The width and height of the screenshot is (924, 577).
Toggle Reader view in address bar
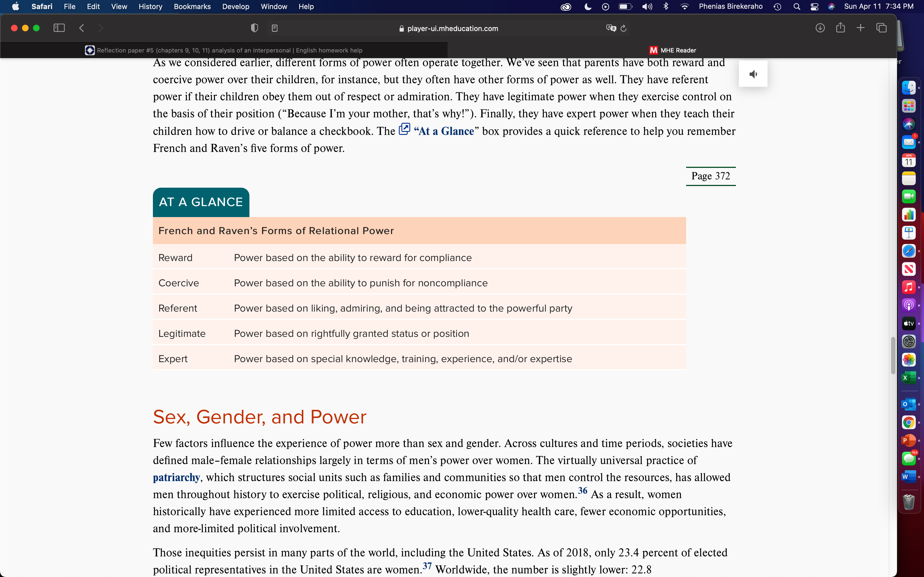click(x=274, y=28)
